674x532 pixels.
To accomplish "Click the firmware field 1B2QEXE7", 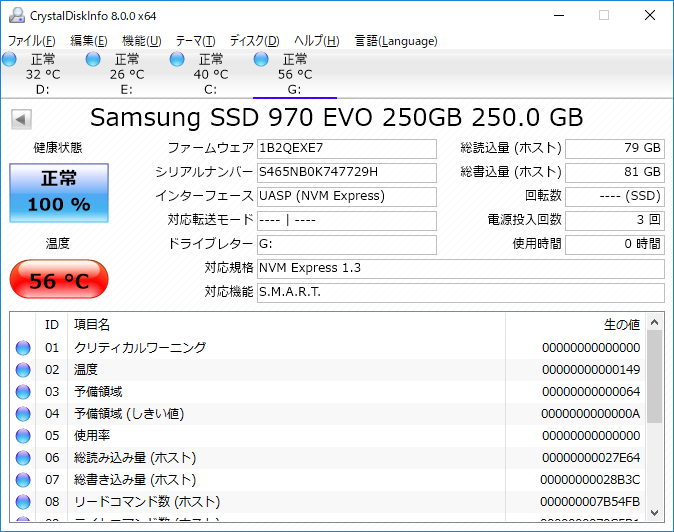I will coord(347,149).
